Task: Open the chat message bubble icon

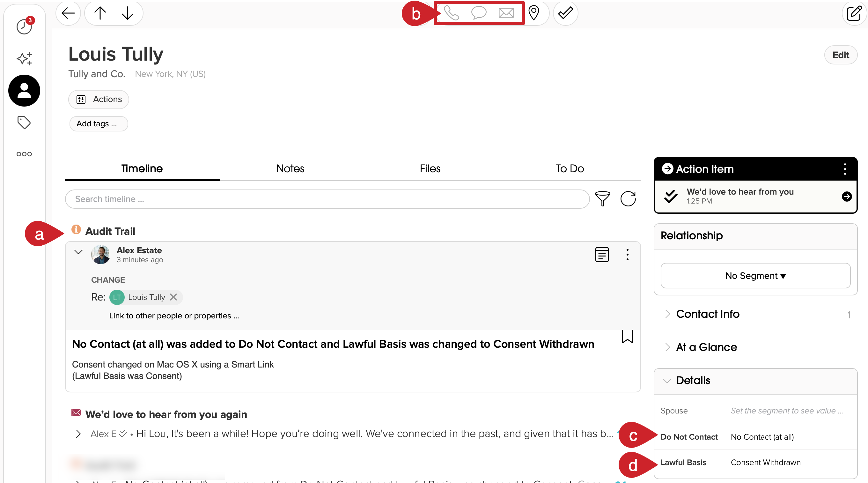Action: (479, 13)
